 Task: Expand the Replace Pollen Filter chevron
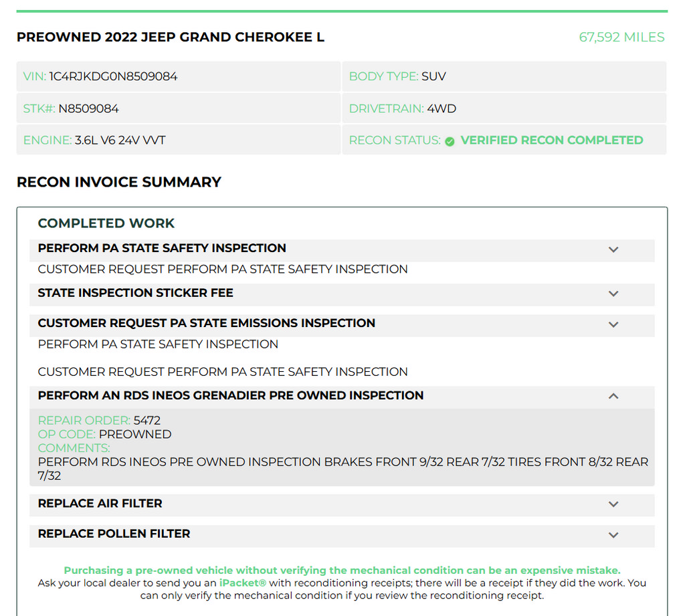(x=613, y=535)
